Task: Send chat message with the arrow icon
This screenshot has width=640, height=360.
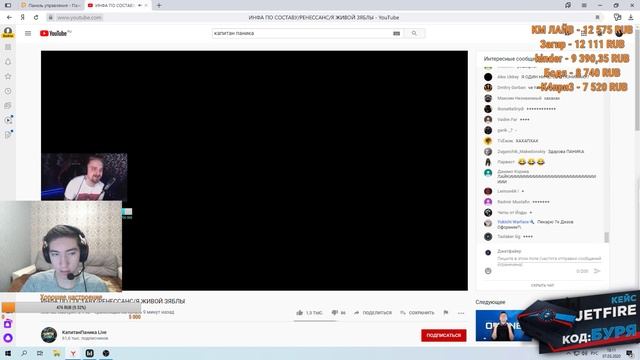Action: click(x=597, y=271)
